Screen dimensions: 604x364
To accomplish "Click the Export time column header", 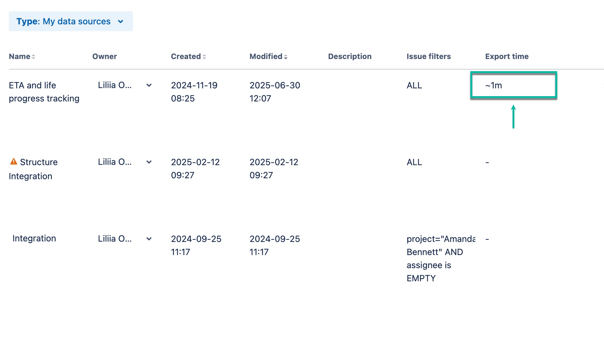I will click(x=507, y=57).
